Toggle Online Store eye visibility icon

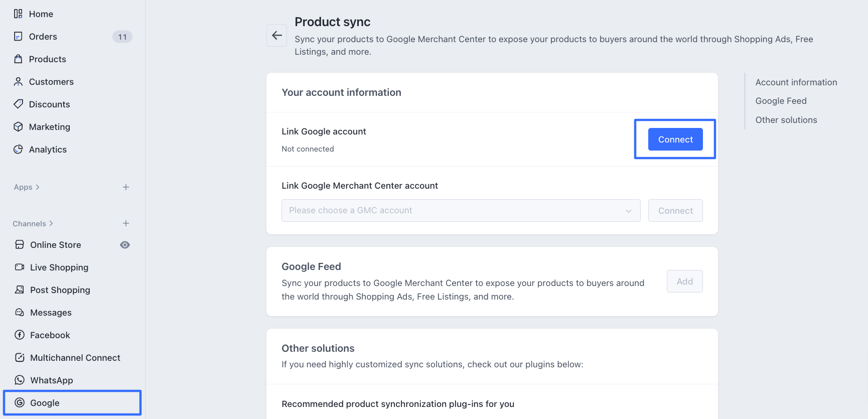click(x=125, y=245)
